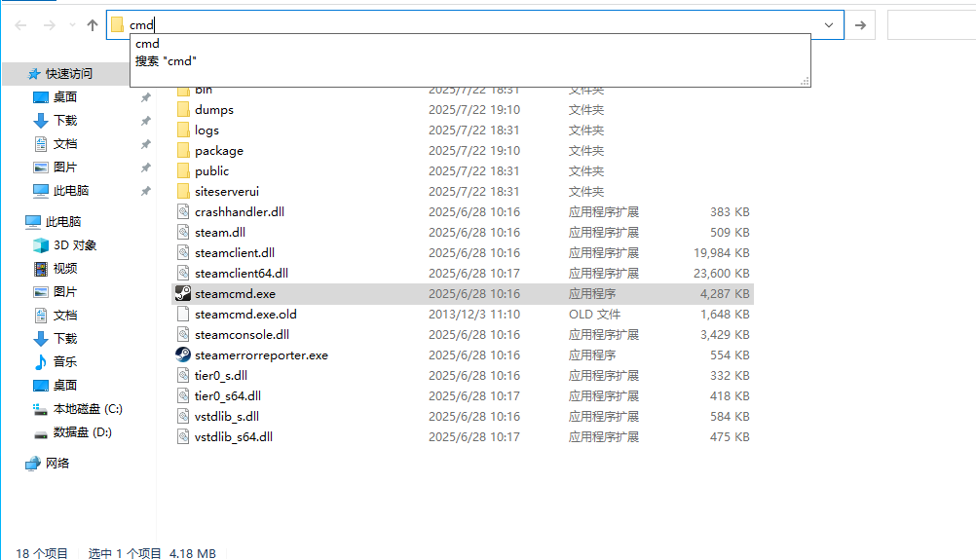The image size is (976, 560).
Task: Open 本地磁盘 (C:) drive
Action: point(87,409)
